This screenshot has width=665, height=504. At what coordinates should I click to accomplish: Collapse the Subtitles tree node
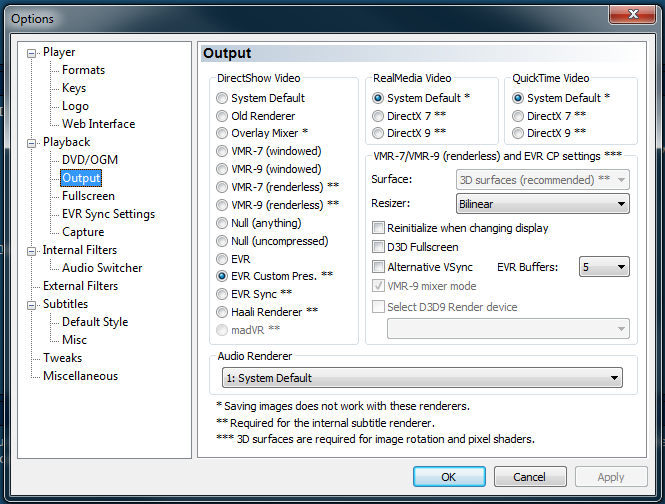32,304
